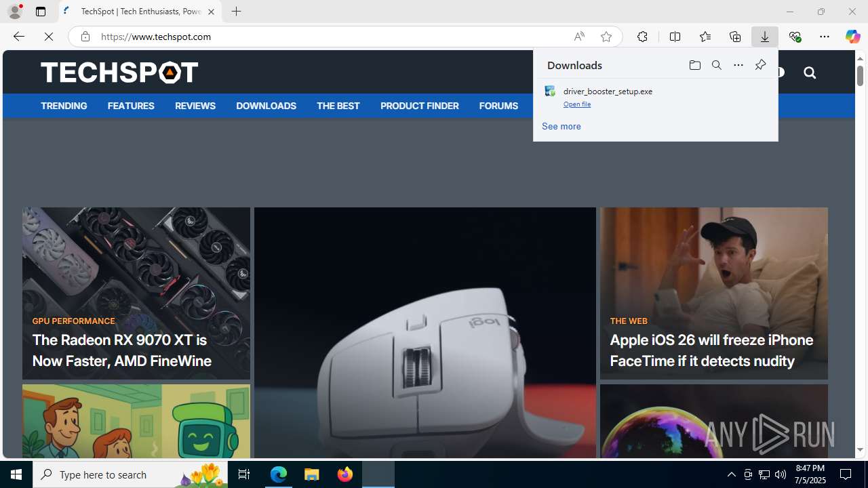The width and height of the screenshot is (868, 488).
Task: Open the Favorites list icon
Action: click(705, 37)
